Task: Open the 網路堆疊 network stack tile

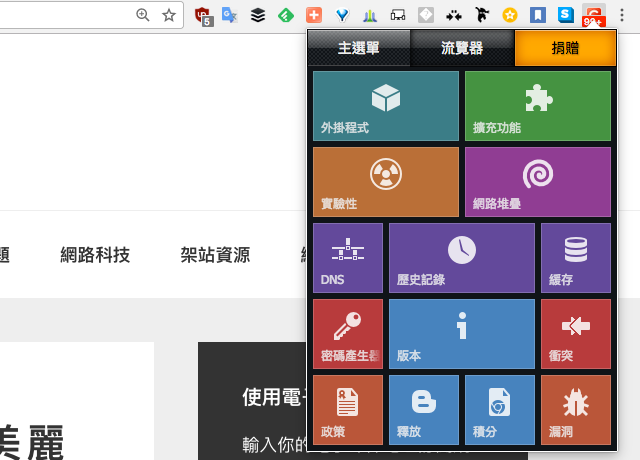Action: 537,182
